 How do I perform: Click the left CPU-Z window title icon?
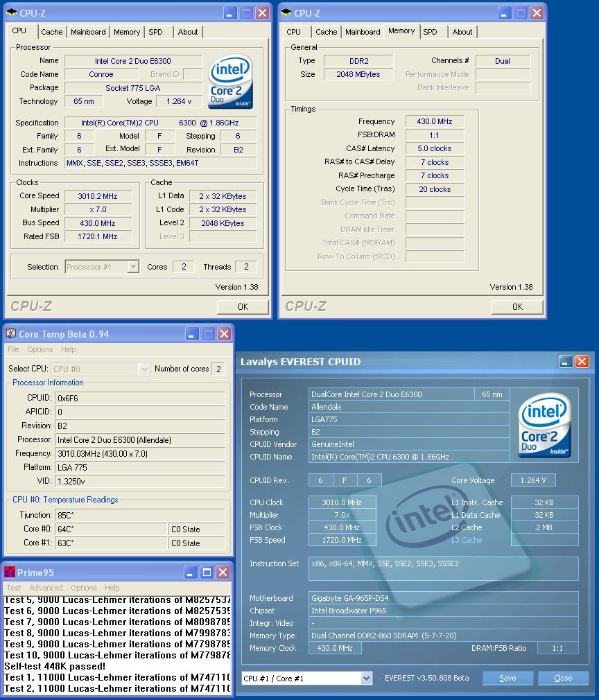(12, 12)
